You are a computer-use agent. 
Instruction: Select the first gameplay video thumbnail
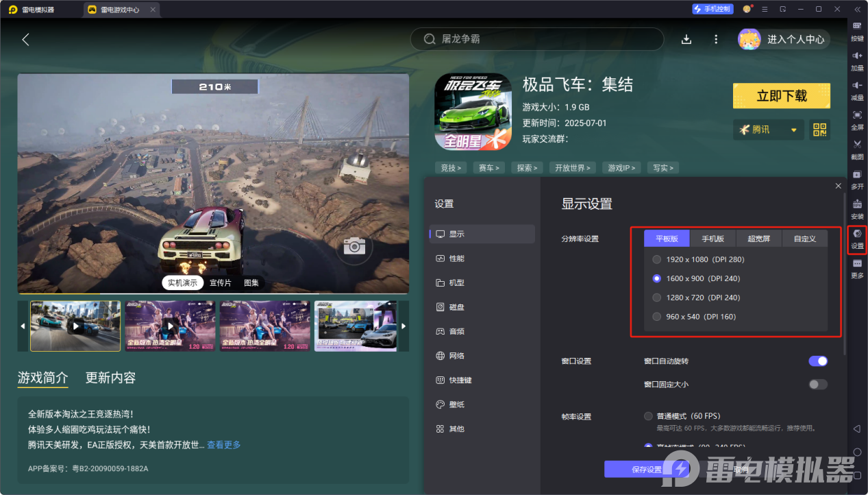[75, 326]
